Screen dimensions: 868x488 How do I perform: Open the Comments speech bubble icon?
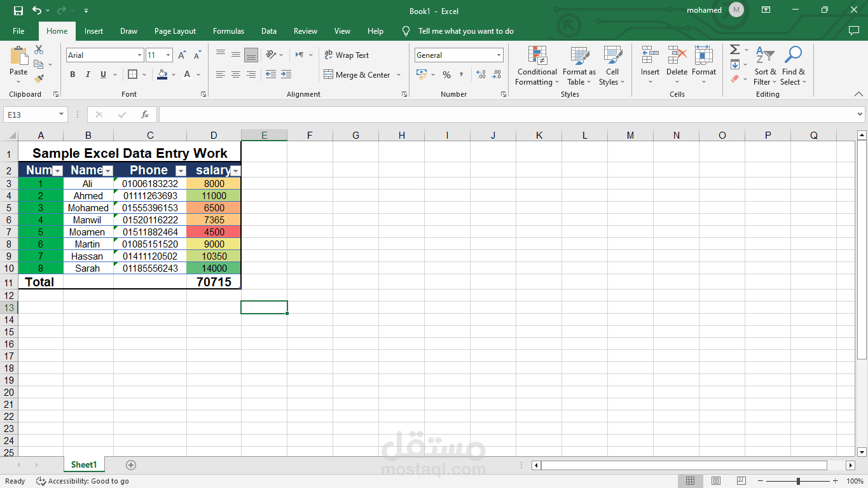pyautogui.click(x=854, y=31)
